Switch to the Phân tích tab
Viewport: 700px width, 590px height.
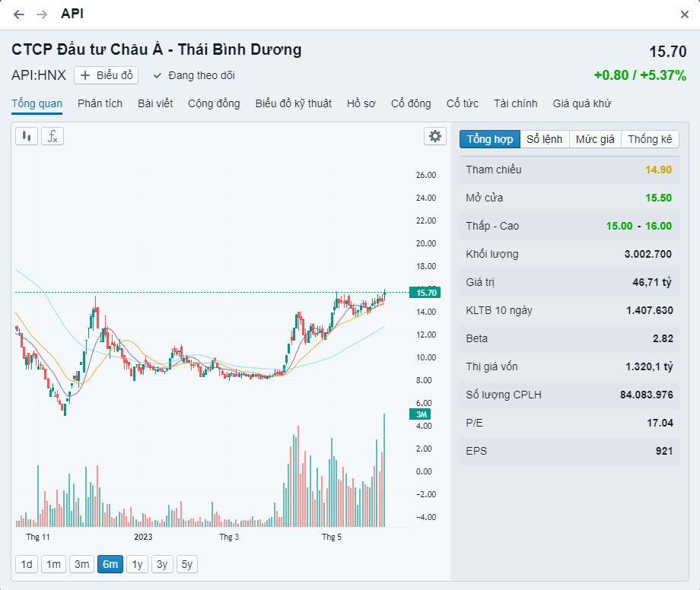pyautogui.click(x=100, y=103)
